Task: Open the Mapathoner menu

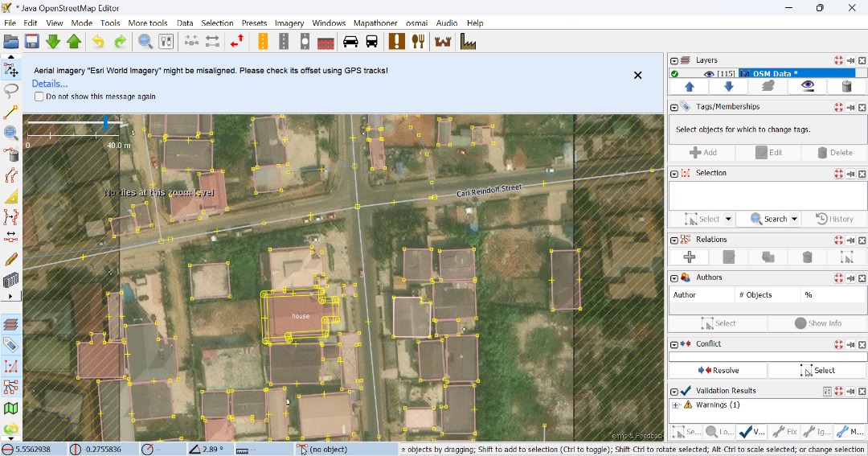Action: point(375,23)
